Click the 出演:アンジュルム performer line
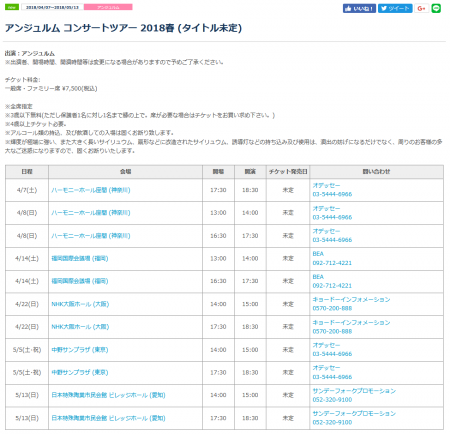 (30, 53)
